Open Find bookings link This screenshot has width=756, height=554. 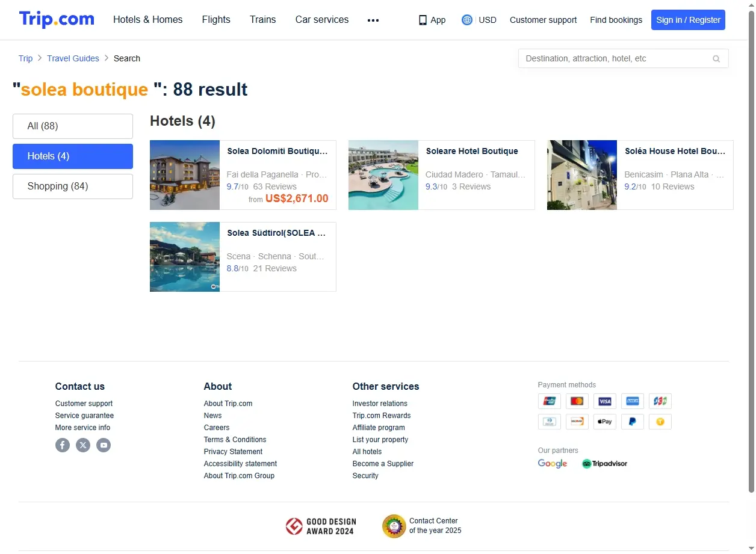[x=616, y=20]
